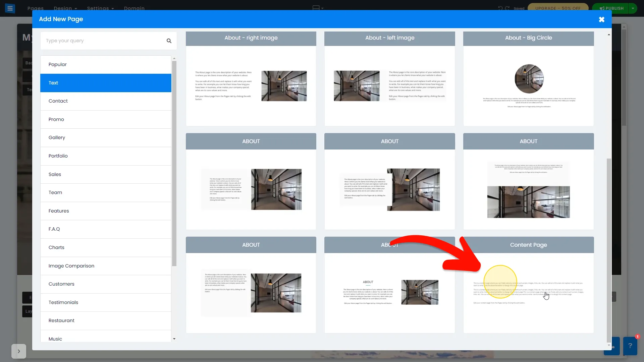This screenshot has height=362, width=644.
Task: Open the Music category
Action: coord(106,337)
